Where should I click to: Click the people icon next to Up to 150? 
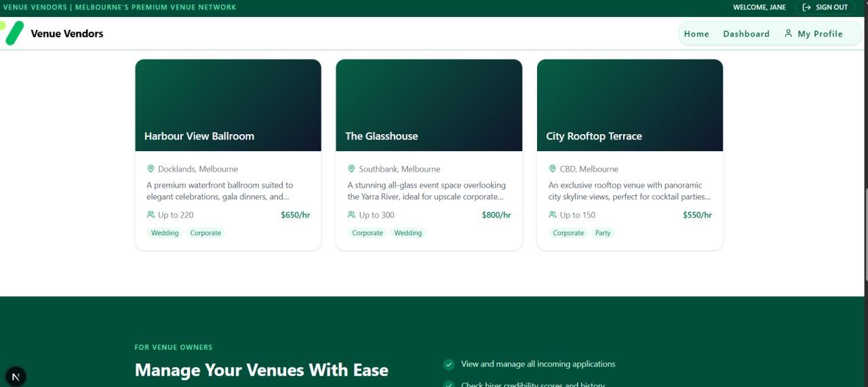(x=553, y=215)
